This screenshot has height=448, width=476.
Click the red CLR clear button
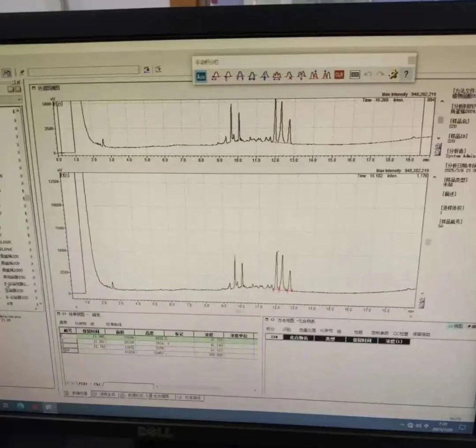[339, 75]
